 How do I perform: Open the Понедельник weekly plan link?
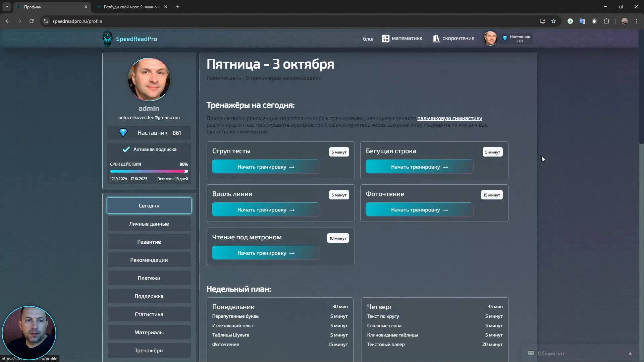tap(233, 307)
